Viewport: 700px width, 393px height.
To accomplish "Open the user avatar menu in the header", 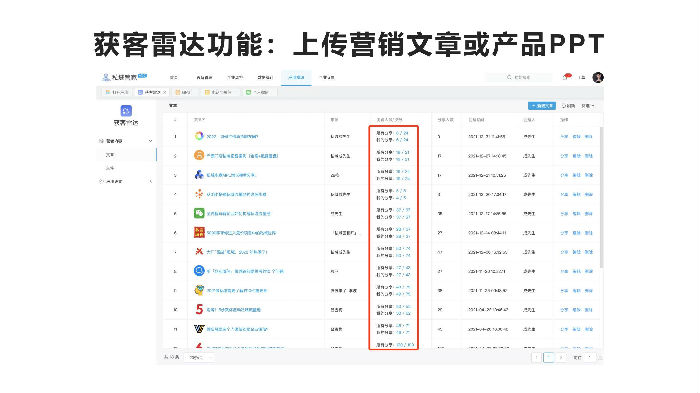I will (x=598, y=77).
